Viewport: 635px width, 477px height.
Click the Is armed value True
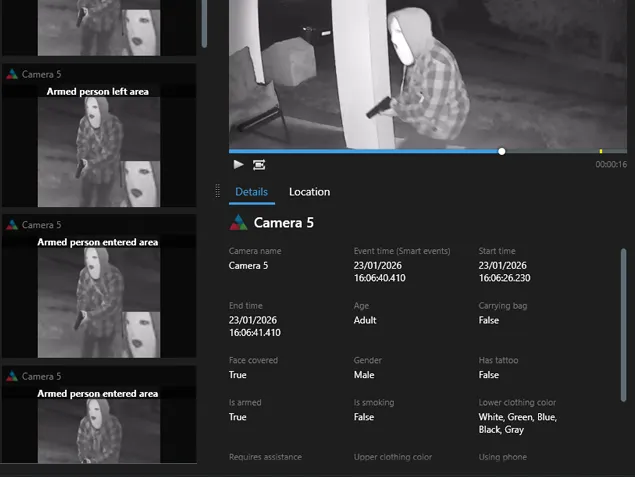237,417
